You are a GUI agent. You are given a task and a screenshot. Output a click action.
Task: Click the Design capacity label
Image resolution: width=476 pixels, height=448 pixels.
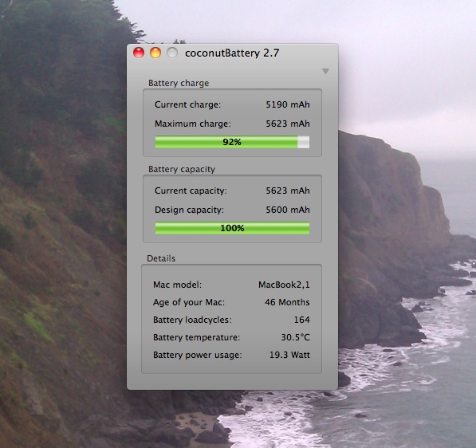[189, 210]
